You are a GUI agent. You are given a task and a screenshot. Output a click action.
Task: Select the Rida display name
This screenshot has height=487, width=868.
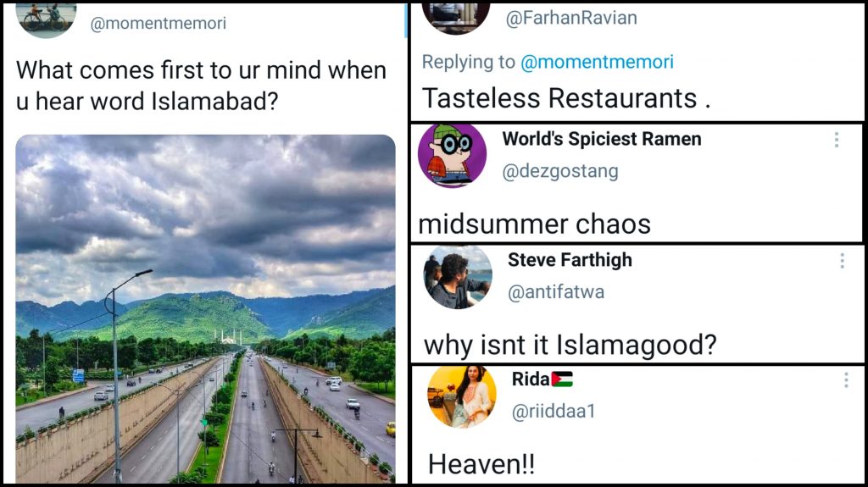[531, 379]
